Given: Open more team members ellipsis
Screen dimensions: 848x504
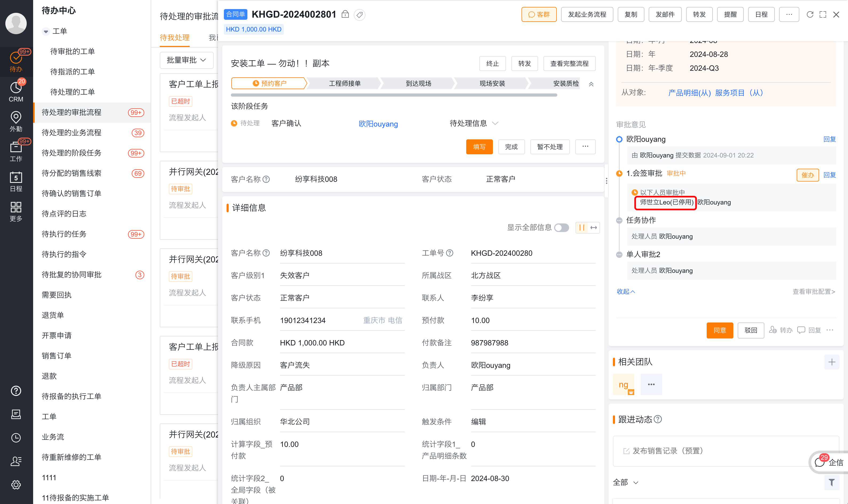Looking at the screenshot, I should (651, 384).
